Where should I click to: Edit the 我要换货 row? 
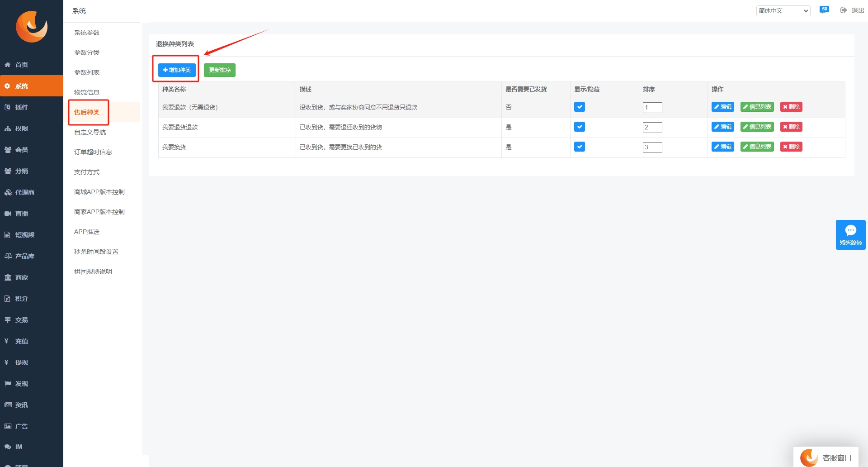pos(722,147)
